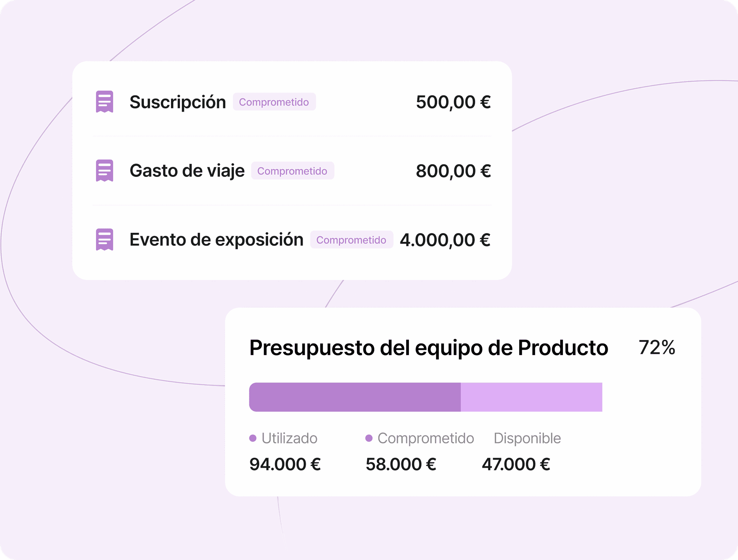Click the receipt icon beside Evento de exposición
The height and width of the screenshot is (560, 738).
click(x=105, y=239)
